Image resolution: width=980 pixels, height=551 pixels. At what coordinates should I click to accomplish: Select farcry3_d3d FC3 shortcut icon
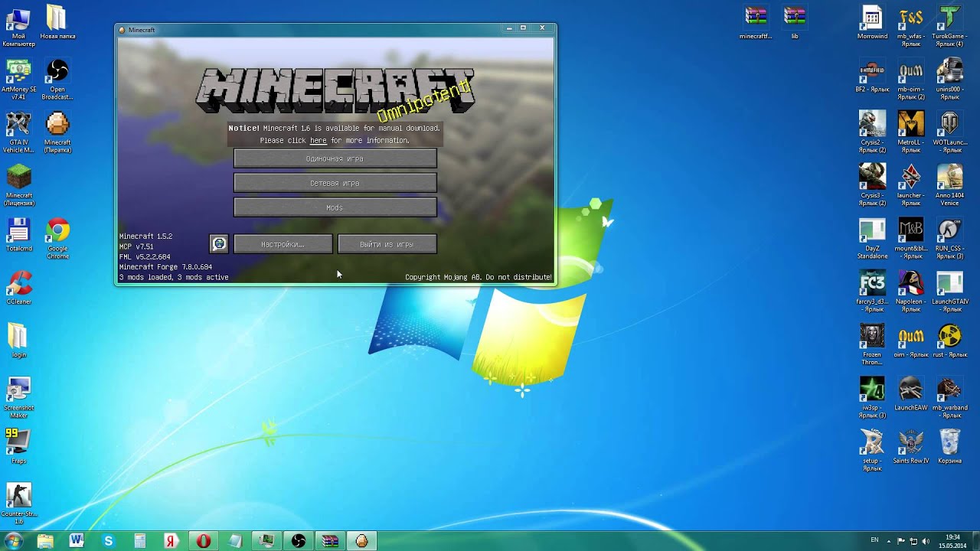pyautogui.click(x=872, y=292)
